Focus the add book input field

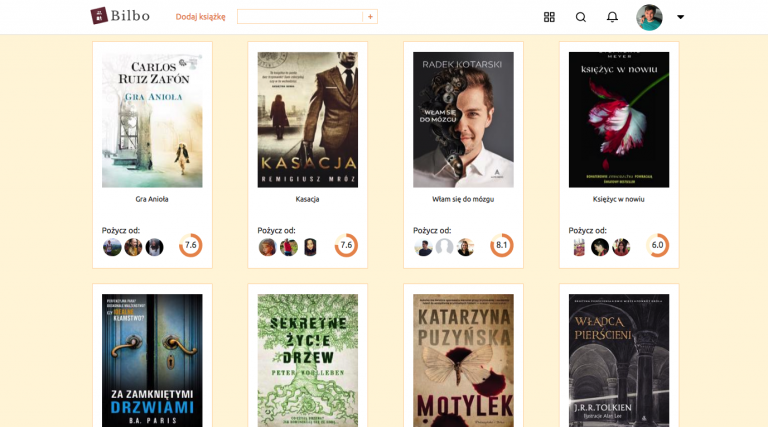click(300, 17)
